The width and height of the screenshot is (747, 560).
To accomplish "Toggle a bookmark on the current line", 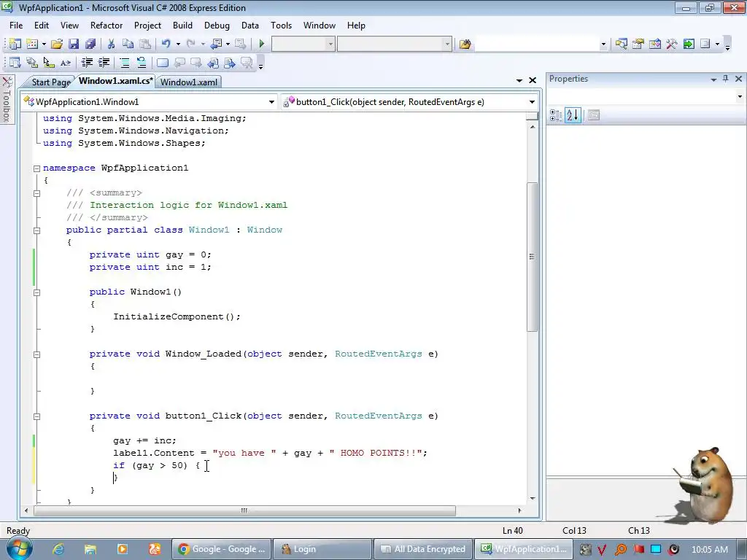I will (163, 63).
